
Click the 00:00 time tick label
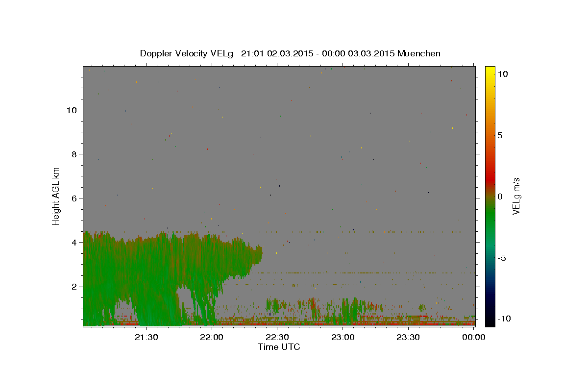point(474,337)
